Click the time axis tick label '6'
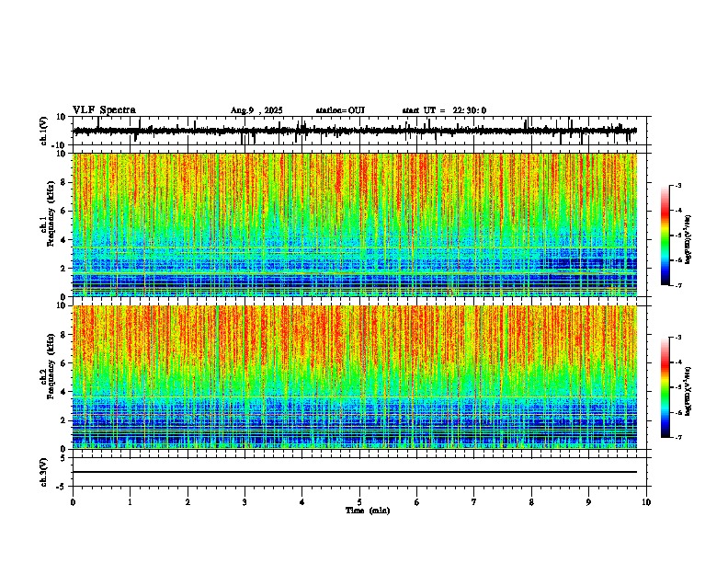728x563 pixels. (x=417, y=502)
